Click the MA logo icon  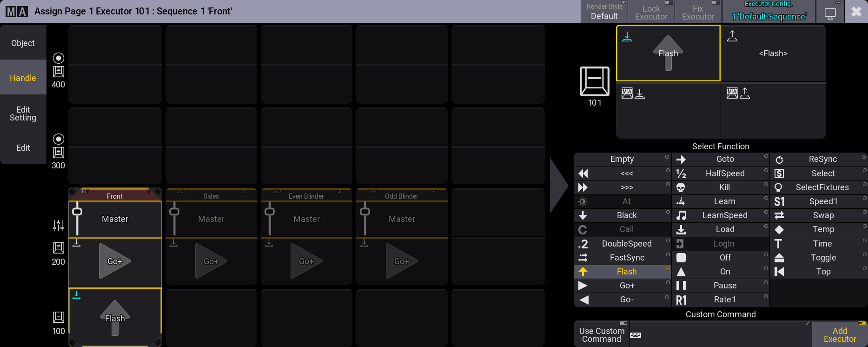pos(17,12)
